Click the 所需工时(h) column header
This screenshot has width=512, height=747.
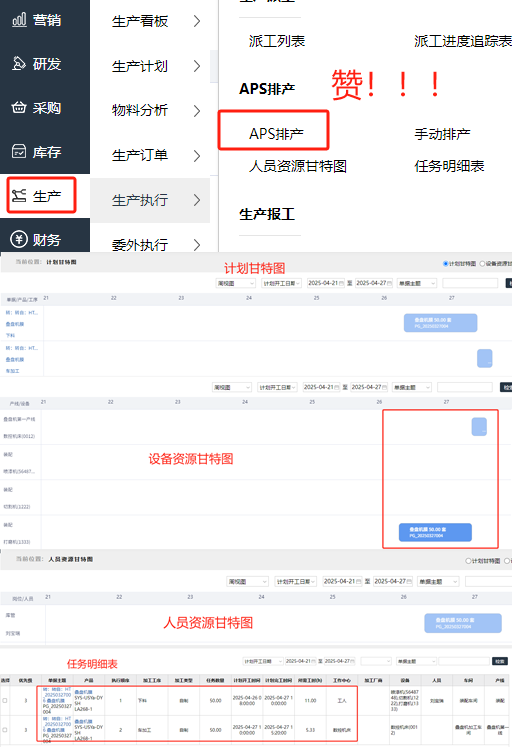[310, 680]
